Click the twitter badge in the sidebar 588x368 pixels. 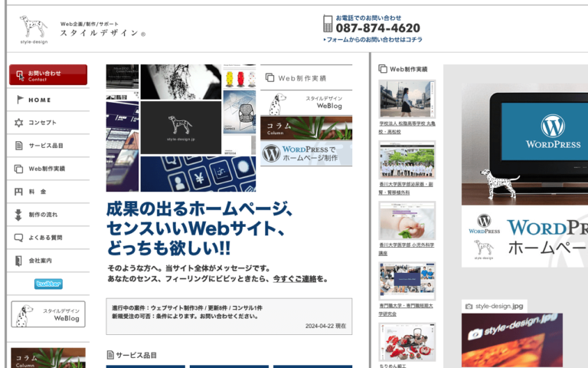tap(48, 284)
